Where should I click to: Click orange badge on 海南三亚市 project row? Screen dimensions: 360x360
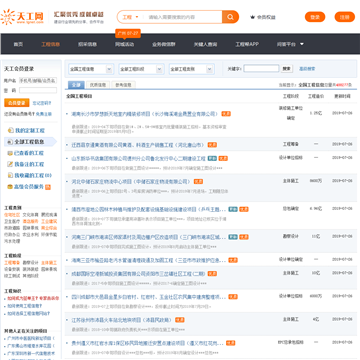coord(233,260)
